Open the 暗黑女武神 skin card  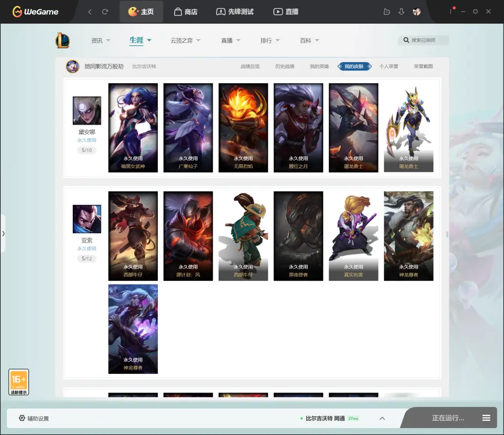coord(133,127)
